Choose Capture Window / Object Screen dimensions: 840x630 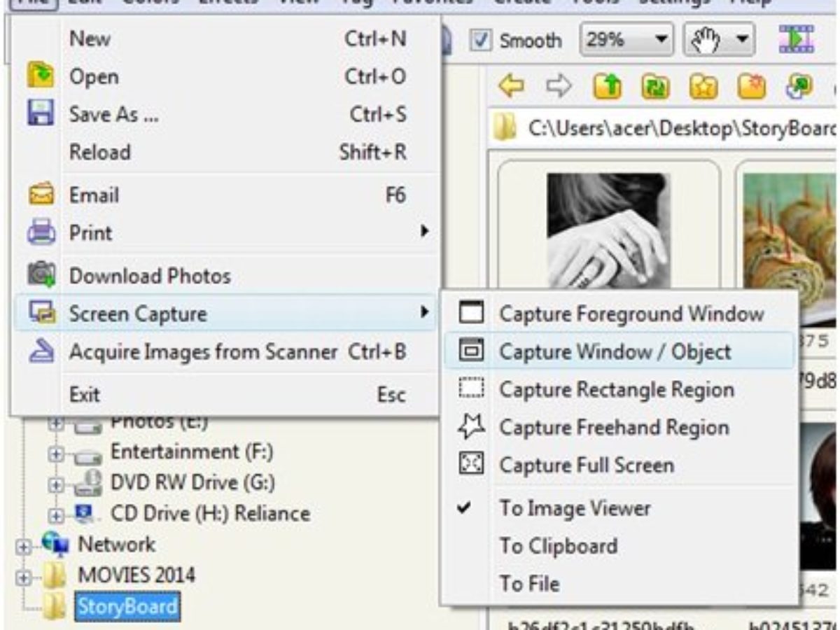point(614,351)
